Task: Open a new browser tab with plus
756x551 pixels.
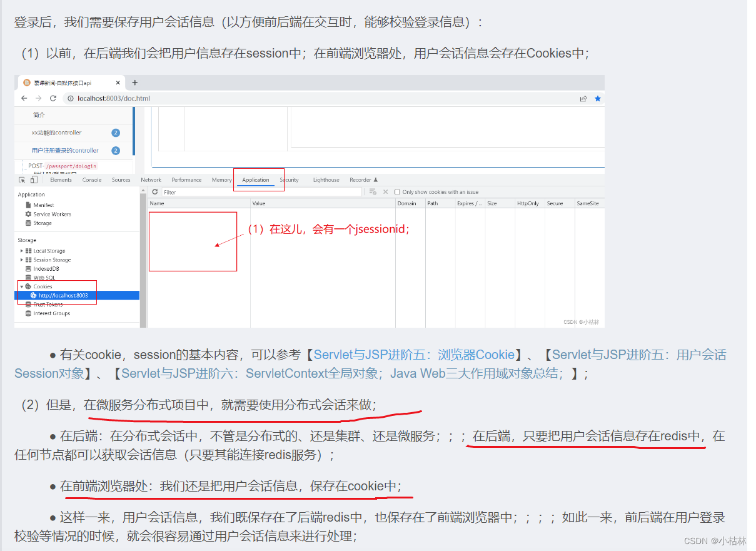Action: [x=134, y=83]
